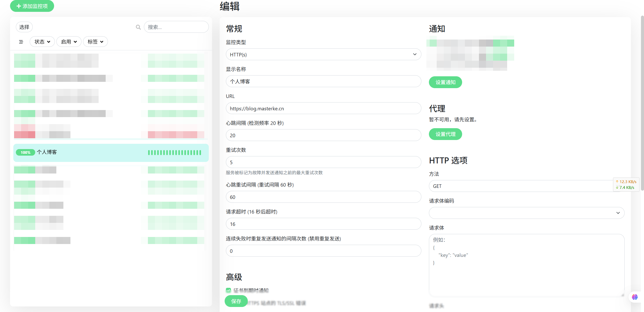Open the 标签 filter dropdown

pos(95,42)
